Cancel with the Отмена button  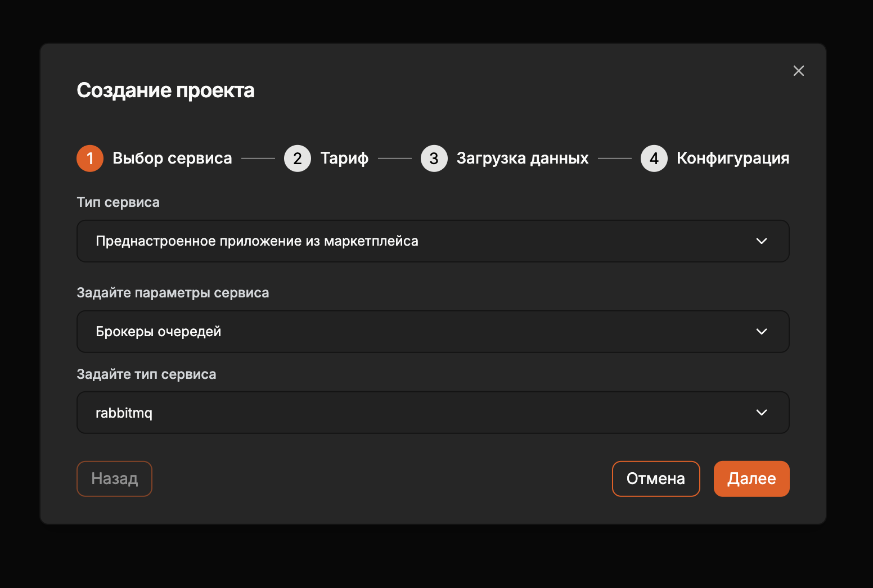tap(655, 479)
